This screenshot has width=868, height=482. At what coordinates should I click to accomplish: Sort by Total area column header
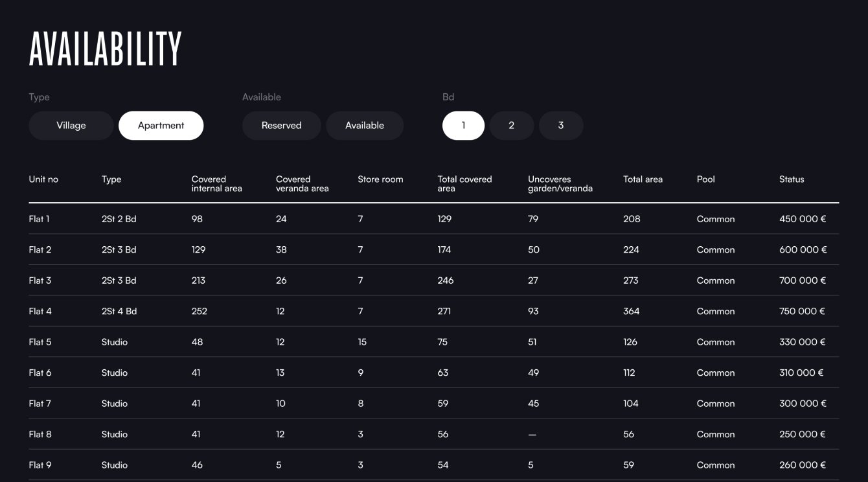point(643,179)
